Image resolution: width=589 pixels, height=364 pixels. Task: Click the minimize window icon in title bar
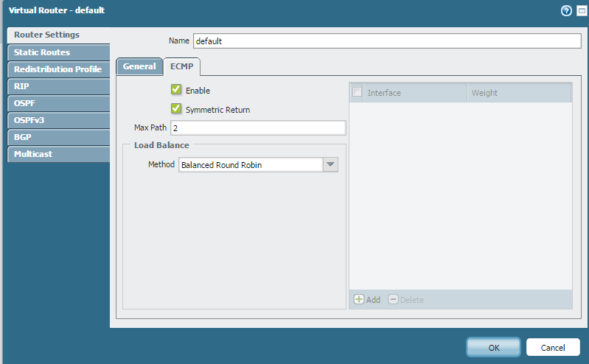point(582,11)
